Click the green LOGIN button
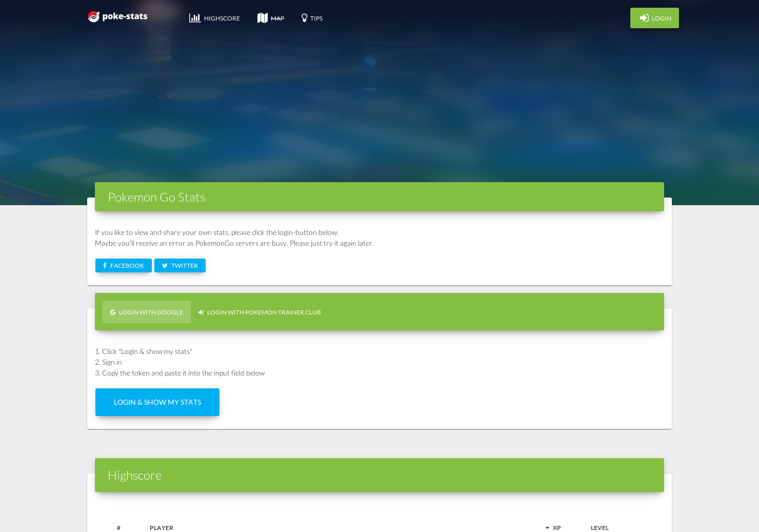759x532 pixels. pos(654,18)
